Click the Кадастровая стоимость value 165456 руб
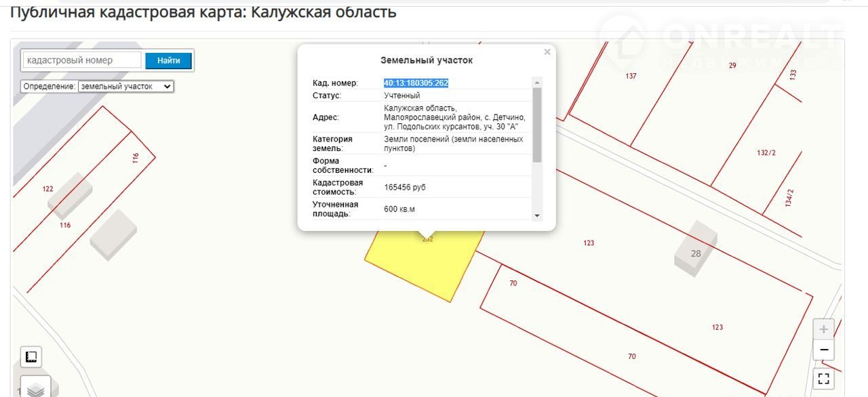The width and height of the screenshot is (868, 397). tap(405, 187)
